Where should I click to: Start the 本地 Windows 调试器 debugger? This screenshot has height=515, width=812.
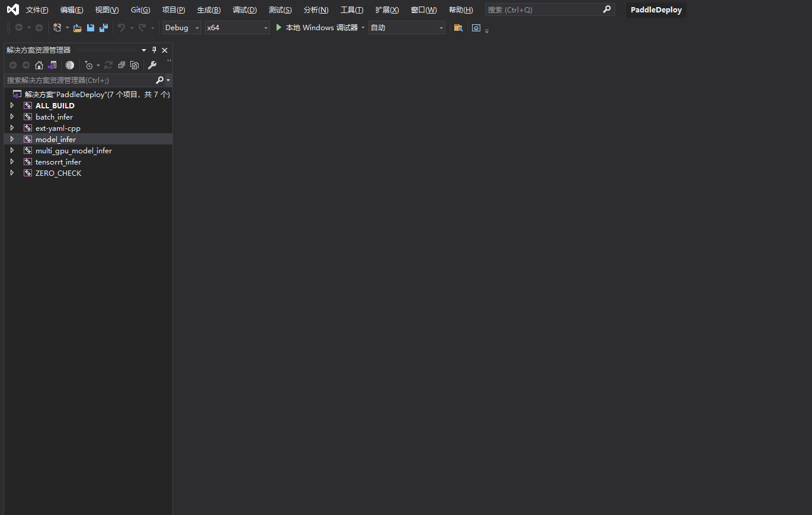click(317, 28)
